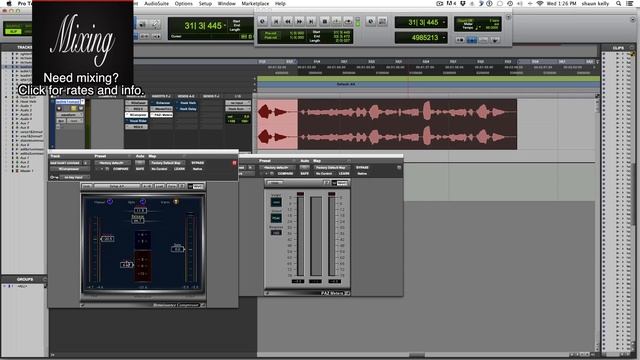
Task: Click the audio clip waveform in the timeline
Action: tap(387, 124)
